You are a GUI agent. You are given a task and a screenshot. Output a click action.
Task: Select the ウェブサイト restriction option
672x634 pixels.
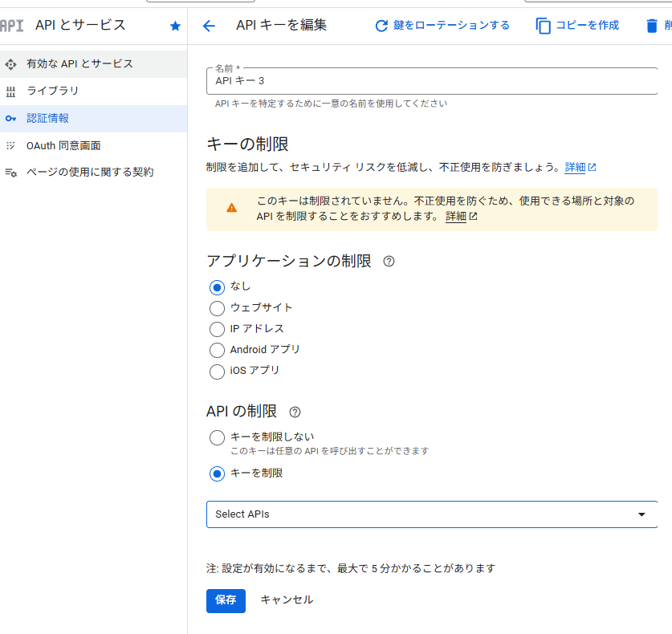(217, 308)
